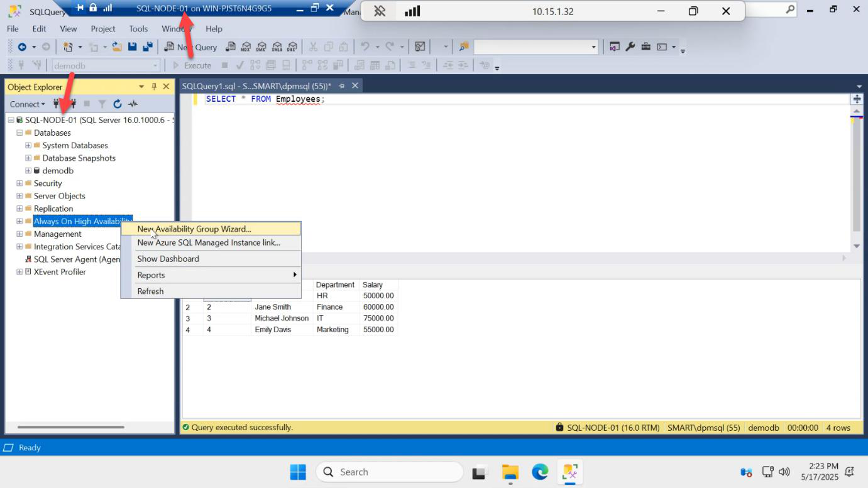Expand the demodb database node
Screen dimensions: 868x488
28,170
